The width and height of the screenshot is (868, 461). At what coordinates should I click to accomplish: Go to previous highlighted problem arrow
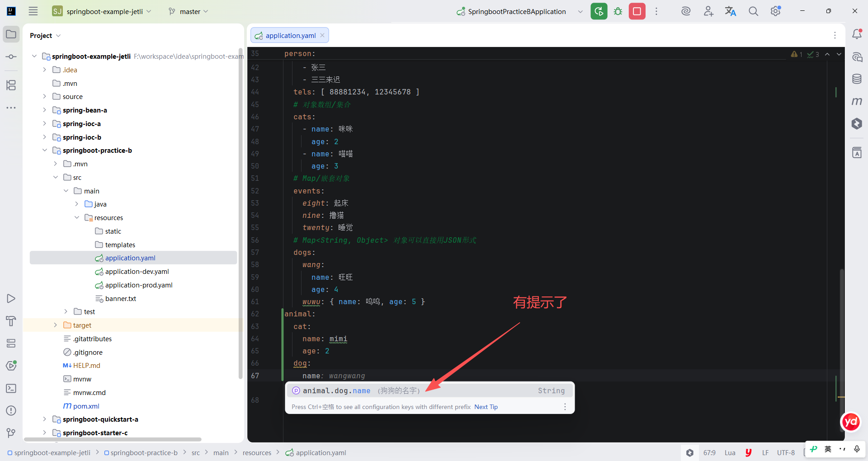pyautogui.click(x=827, y=54)
